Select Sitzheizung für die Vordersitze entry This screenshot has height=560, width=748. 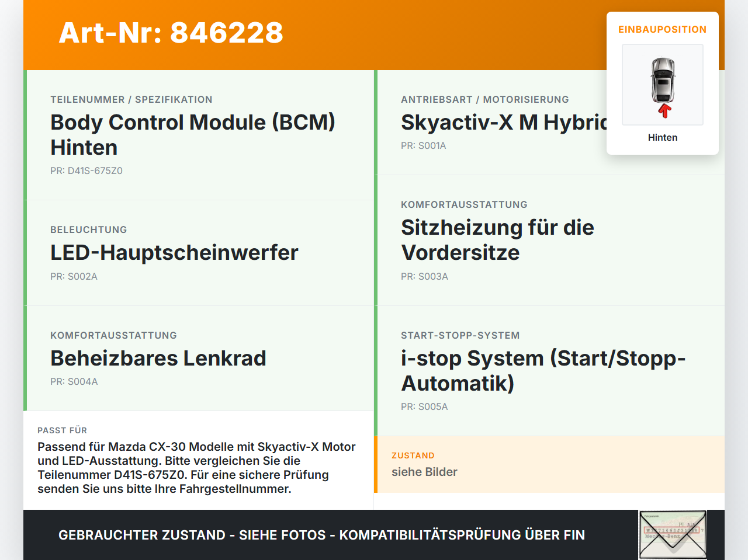coord(497,240)
